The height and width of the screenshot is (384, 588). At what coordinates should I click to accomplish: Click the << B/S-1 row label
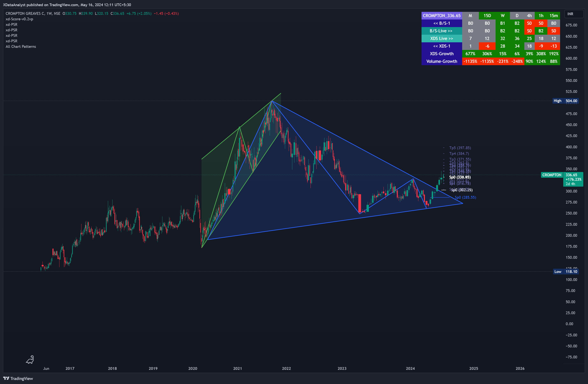coord(441,23)
